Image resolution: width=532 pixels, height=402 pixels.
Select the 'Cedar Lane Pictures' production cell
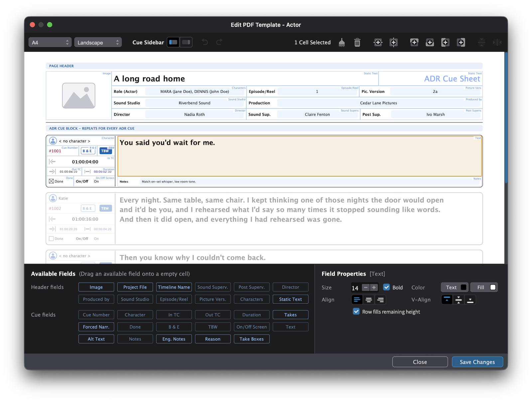(x=379, y=103)
